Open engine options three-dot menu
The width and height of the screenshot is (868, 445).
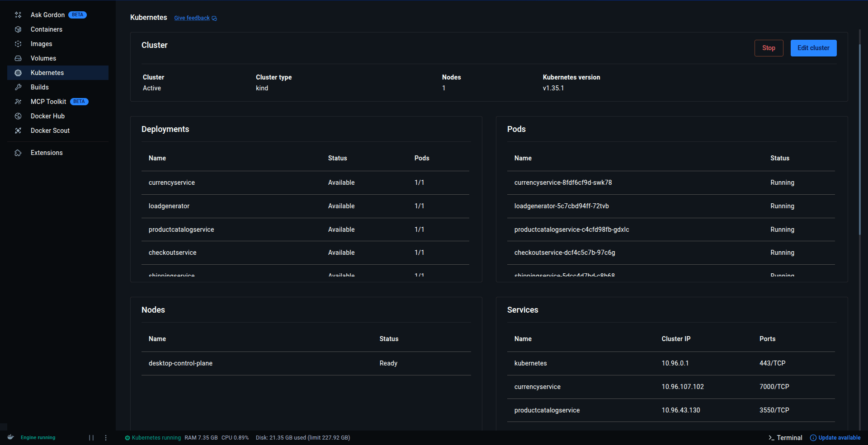pos(106,438)
